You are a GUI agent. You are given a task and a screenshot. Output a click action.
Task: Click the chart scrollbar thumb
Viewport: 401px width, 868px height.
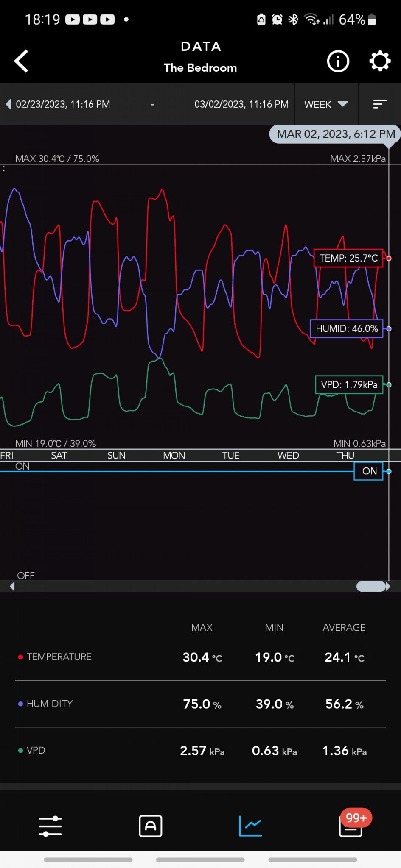(371, 586)
